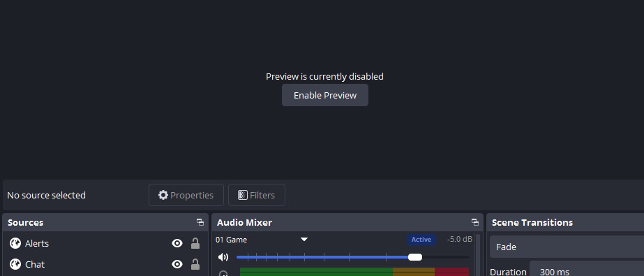Click the Enable Preview button
644x276 pixels.
coord(325,95)
